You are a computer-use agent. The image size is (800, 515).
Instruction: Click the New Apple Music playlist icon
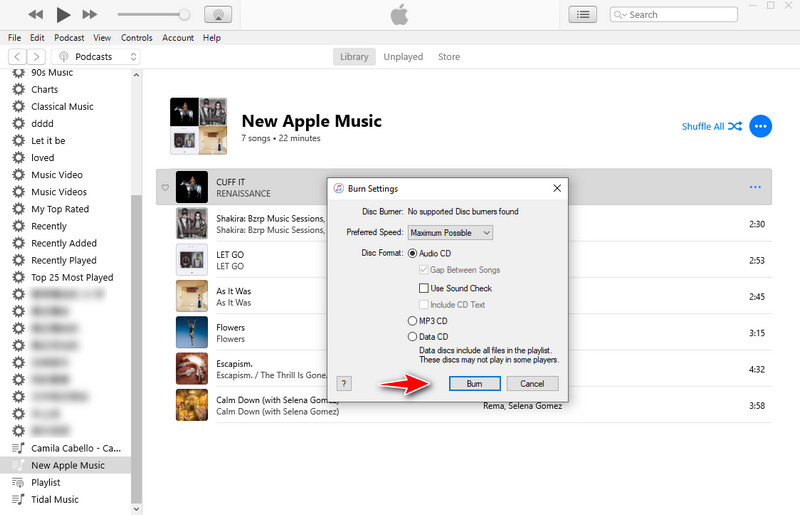pos(18,465)
